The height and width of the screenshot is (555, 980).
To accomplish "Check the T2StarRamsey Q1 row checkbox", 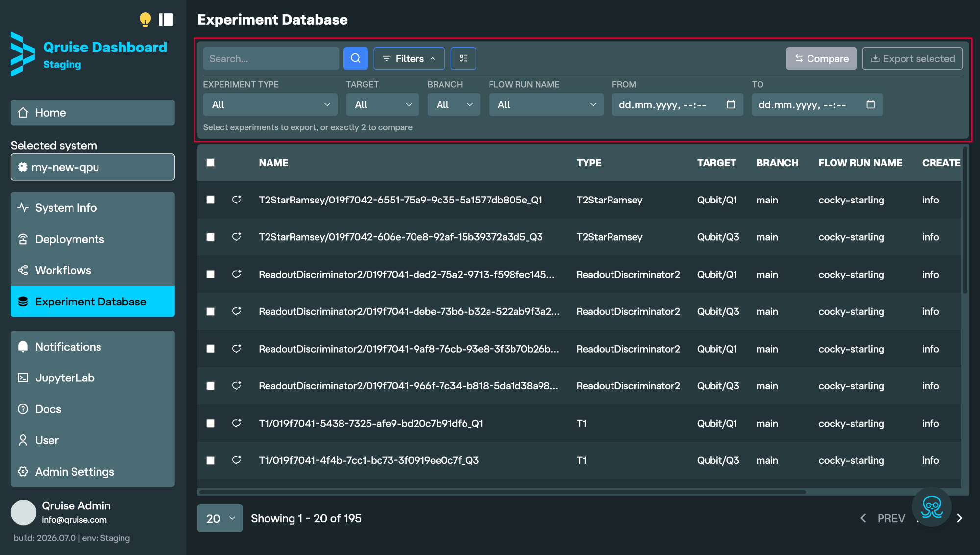I will tap(210, 200).
